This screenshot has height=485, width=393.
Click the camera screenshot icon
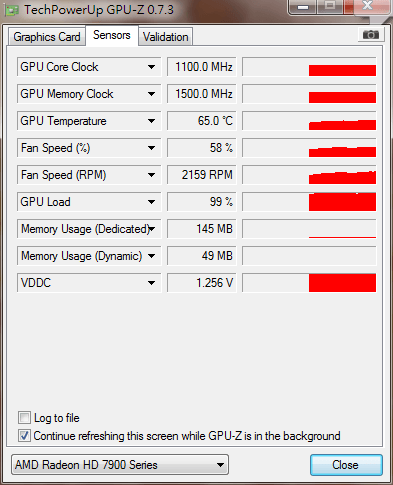coord(371,34)
